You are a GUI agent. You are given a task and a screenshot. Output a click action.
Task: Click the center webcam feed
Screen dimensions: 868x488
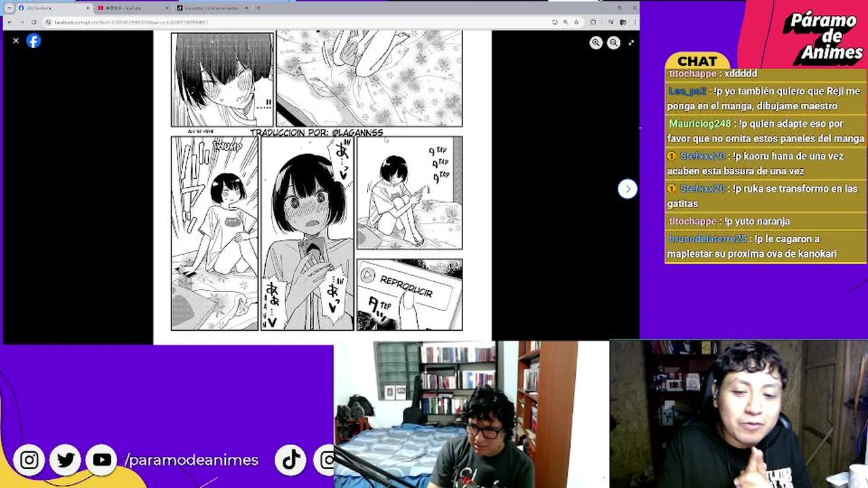click(x=471, y=414)
